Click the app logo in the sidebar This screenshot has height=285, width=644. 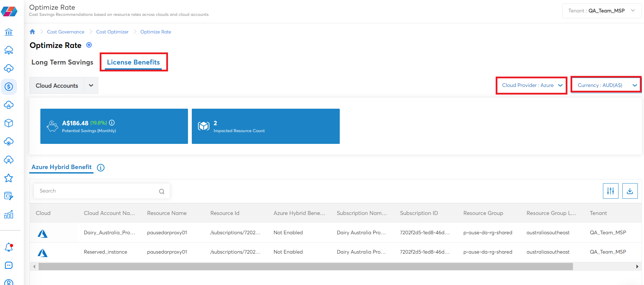pos(9,11)
